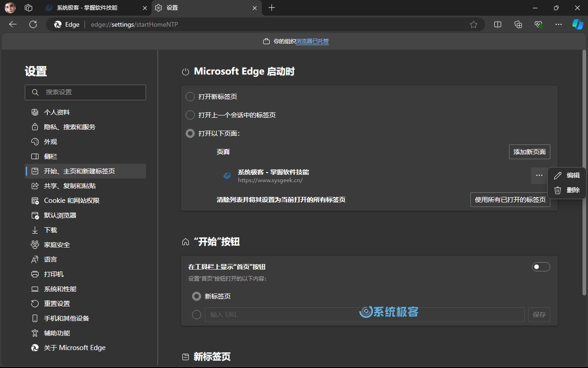
Task: Open 打印机 settings
Action: tap(85, 274)
